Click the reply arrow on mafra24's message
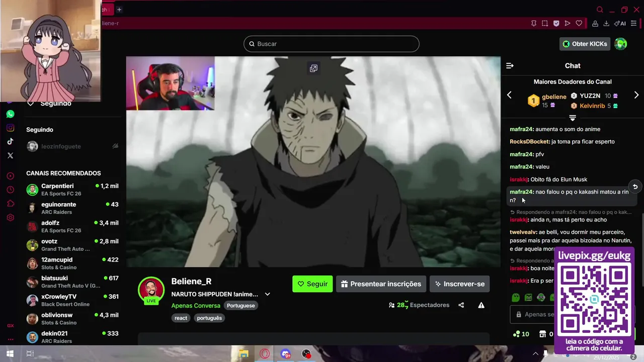Screen dimensions: 644x362 pos(635,187)
